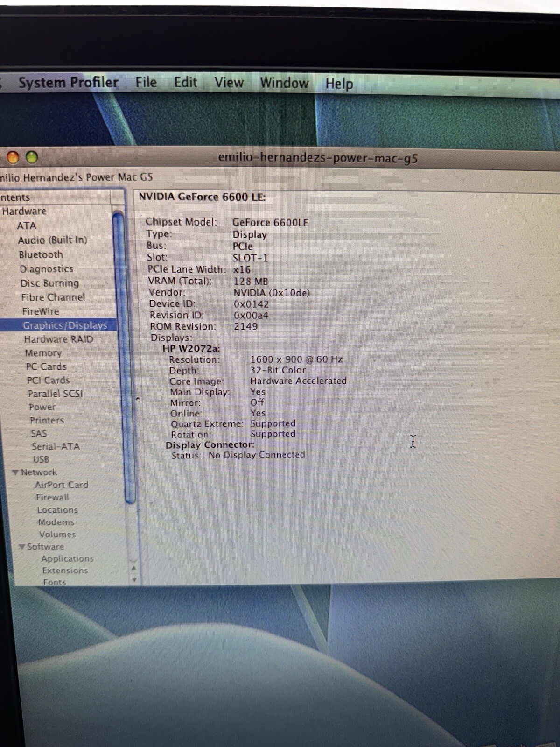Image resolution: width=560 pixels, height=747 pixels.
Task: View Printers information
Action: (x=47, y=420)
